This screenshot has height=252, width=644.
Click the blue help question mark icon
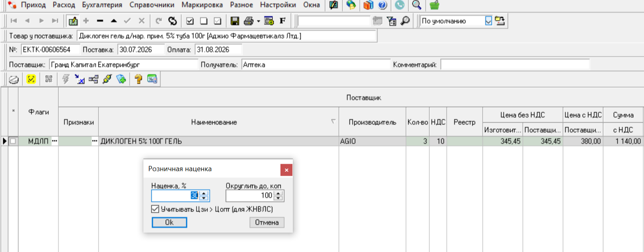click(x=382, y=5)
